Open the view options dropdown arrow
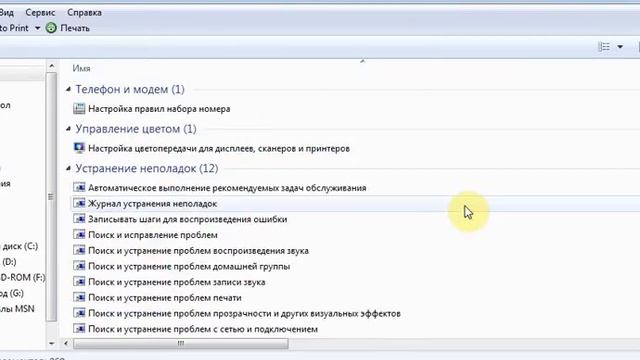Screen dimensions: 640x360 point(620,47)
